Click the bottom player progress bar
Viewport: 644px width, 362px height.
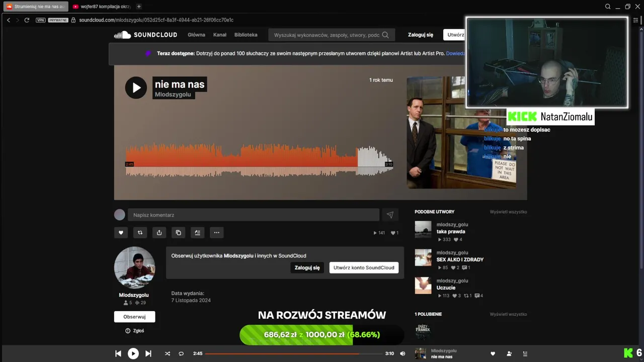point(293,353)
